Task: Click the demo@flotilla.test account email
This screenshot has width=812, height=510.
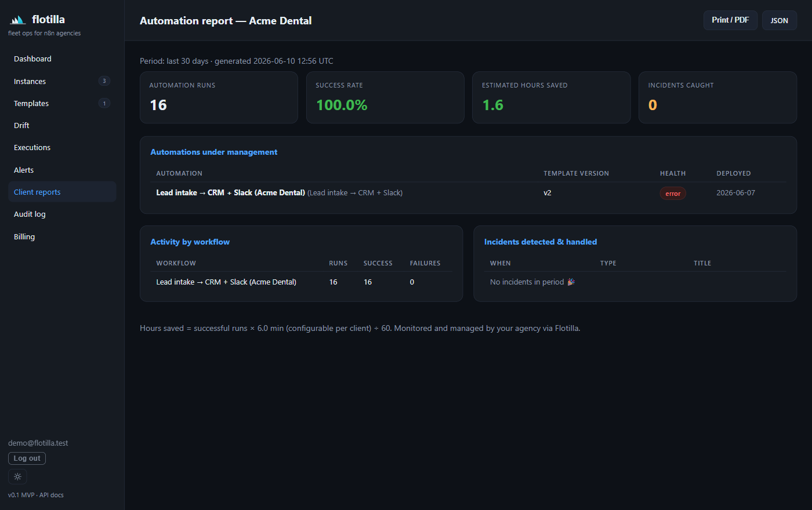Action: coord(38,443)
